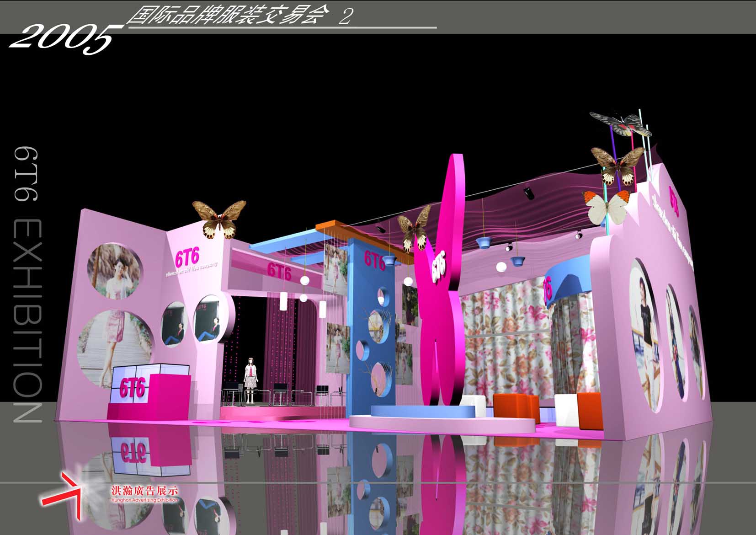
Task: Click the mannequin in the stage doorway
Action: [250, 380]
